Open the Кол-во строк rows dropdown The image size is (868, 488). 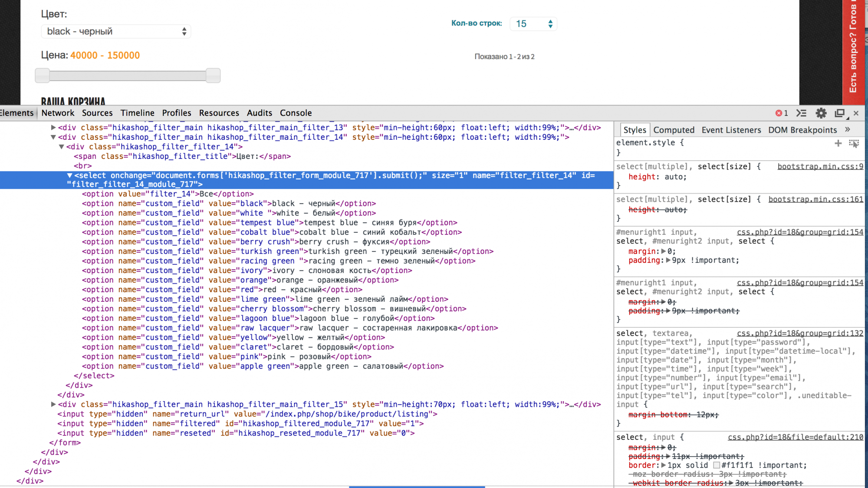(x=533, y=24)
